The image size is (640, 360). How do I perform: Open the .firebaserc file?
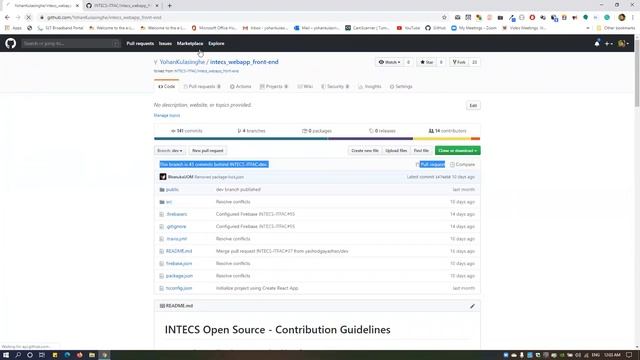point(176,214)
